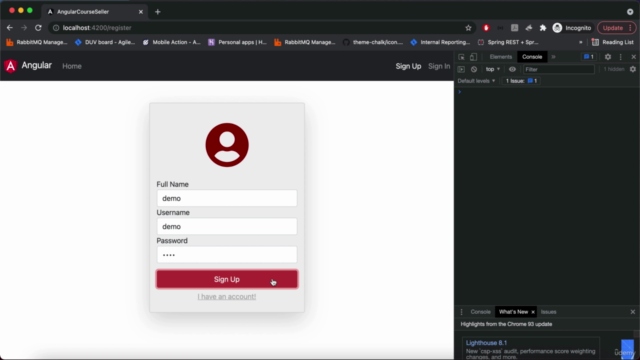Close the What's New drawer tab
Viewport: 640px width, 360px height.
pos(533,312)
